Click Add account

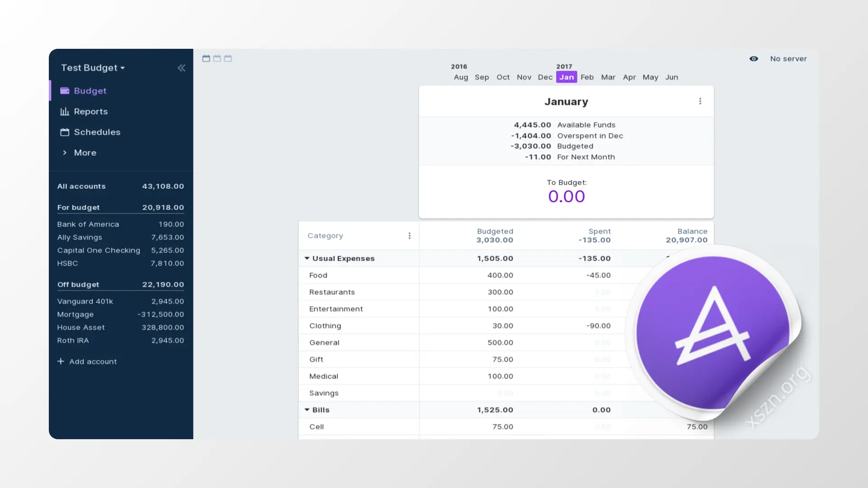pos(87,361)
